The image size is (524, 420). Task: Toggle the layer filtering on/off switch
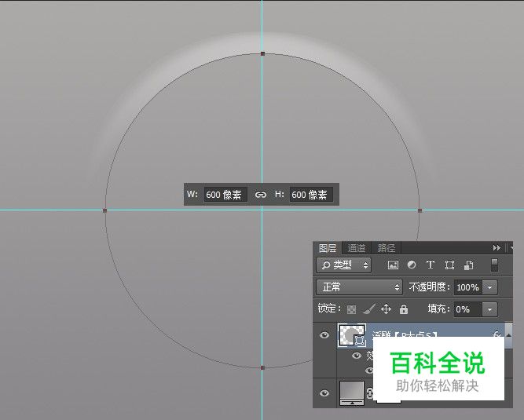(495, 265)
